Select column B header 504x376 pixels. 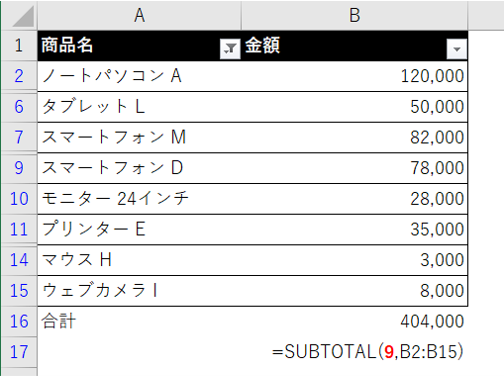[x=354, y=15]
